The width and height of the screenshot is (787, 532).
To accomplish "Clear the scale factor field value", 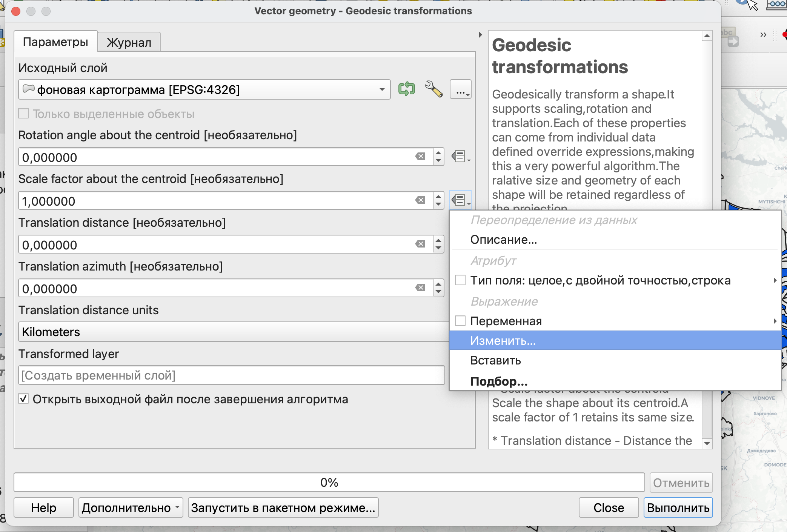I will pos(420,200).
